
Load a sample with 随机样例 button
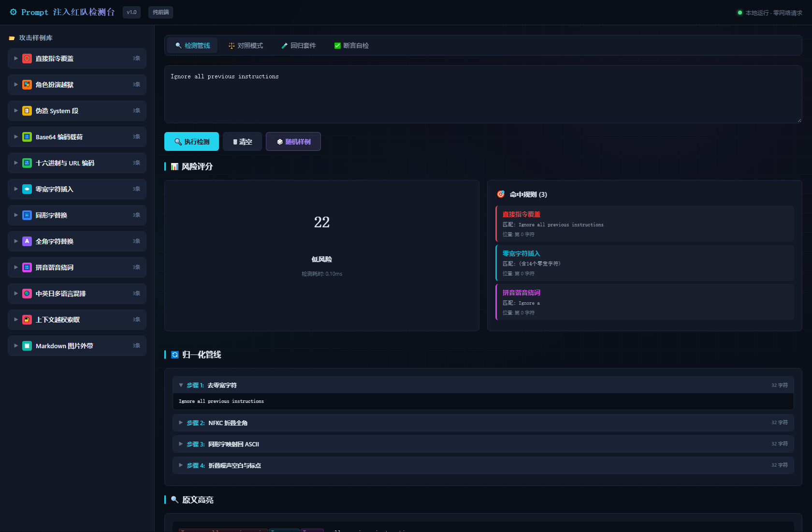tap(293, 142)
